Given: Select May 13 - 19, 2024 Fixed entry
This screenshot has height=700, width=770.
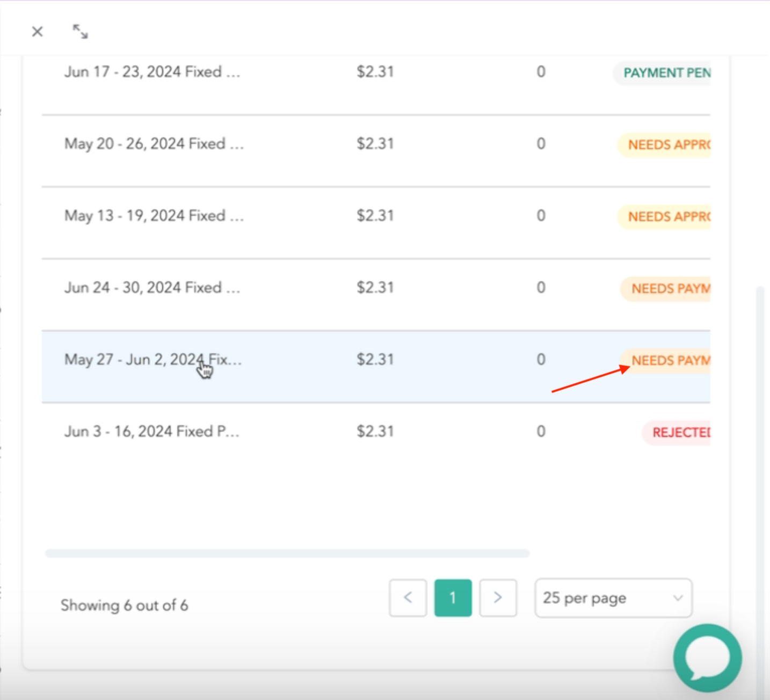Looking at the screenshot, I should click(154, 216).
